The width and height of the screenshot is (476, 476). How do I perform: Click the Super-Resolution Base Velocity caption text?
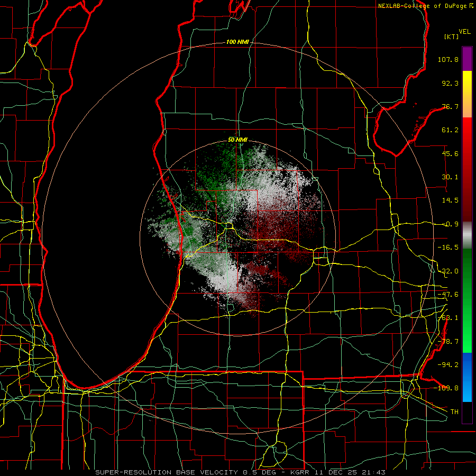point(241,472)
